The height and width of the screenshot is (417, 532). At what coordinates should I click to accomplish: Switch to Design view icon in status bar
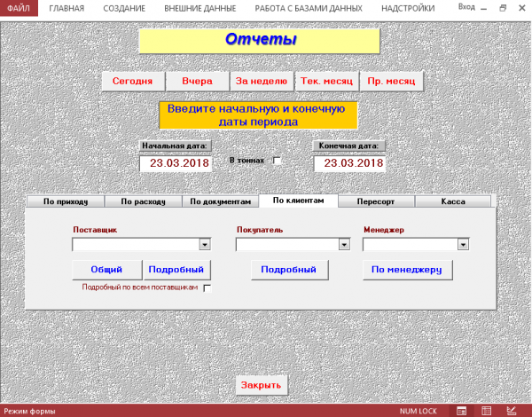(512, 411)
